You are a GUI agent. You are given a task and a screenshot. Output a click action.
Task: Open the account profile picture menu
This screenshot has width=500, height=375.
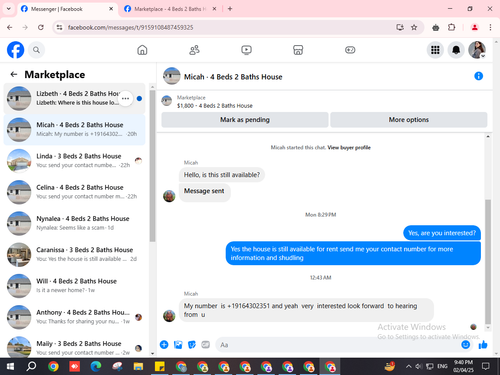pos(477,50)
